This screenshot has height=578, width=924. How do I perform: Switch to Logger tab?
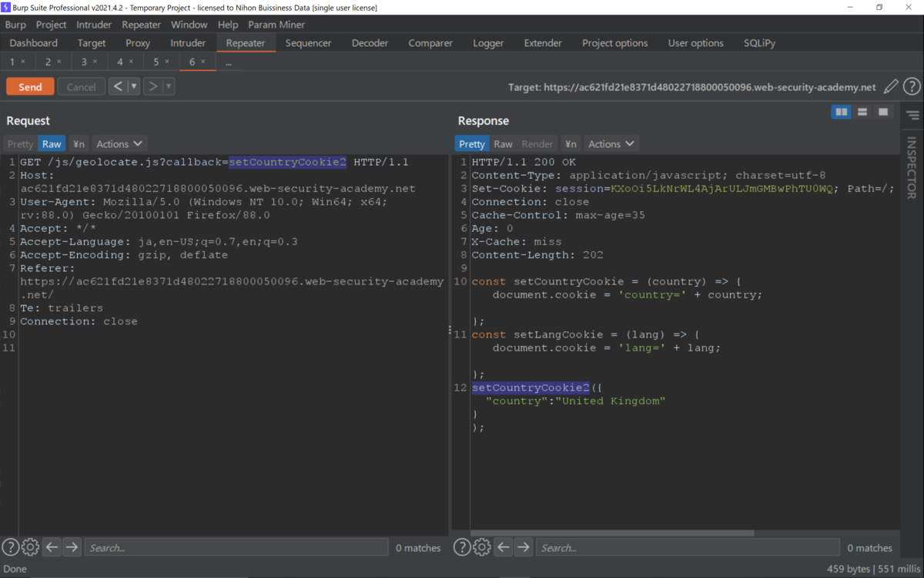point(488,43)
